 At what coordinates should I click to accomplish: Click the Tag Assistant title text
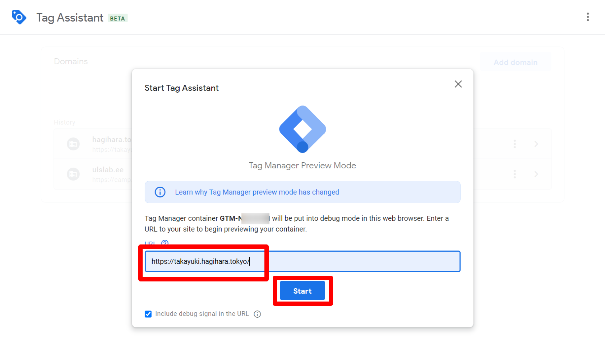tap(70, 18)
